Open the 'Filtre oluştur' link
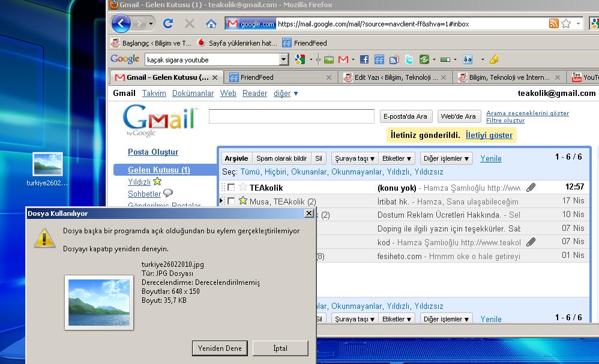Screen dimensions: 599x364 click(x=505, y=120)
